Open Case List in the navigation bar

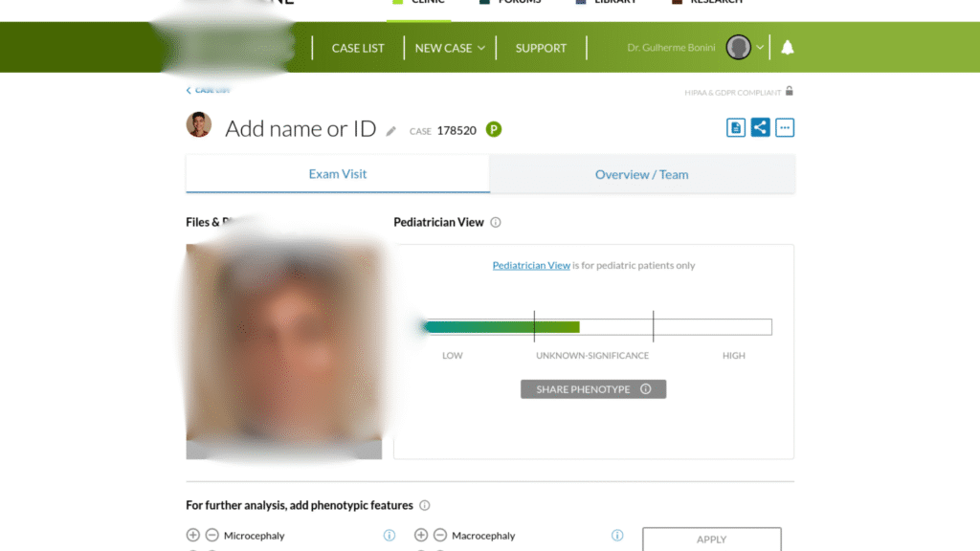(358, 48)
